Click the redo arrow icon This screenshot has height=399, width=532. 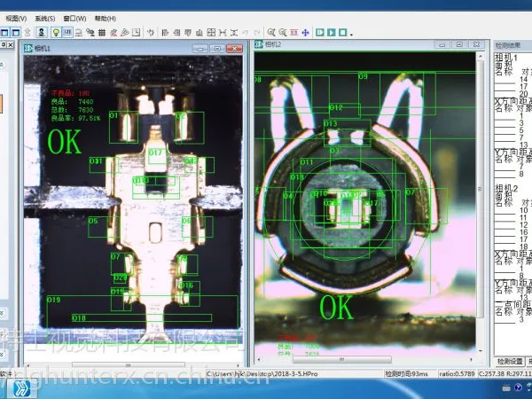(257, 33)
